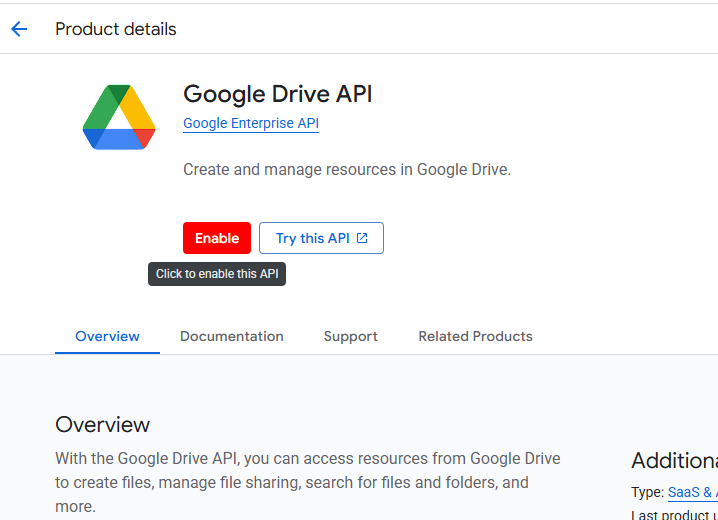Click the 'Click to enable this API' tooltip

pos(217,274)
